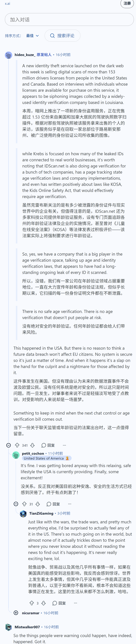
Task: Open more options on TianZiGaming's comment
Action: (x=75, y=603)
